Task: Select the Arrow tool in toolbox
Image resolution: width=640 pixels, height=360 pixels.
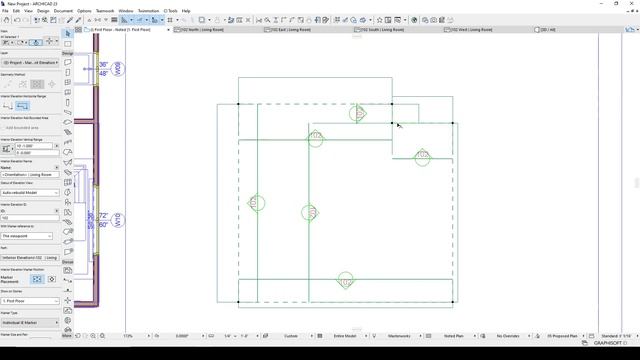Action: click(68, 33)
